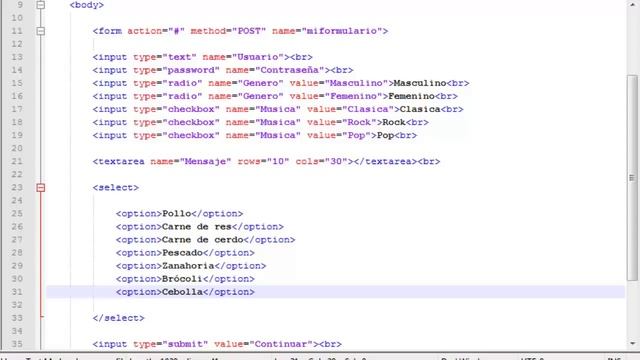
Task: Select line number 20 in the margin
Action: click(17, 149)
